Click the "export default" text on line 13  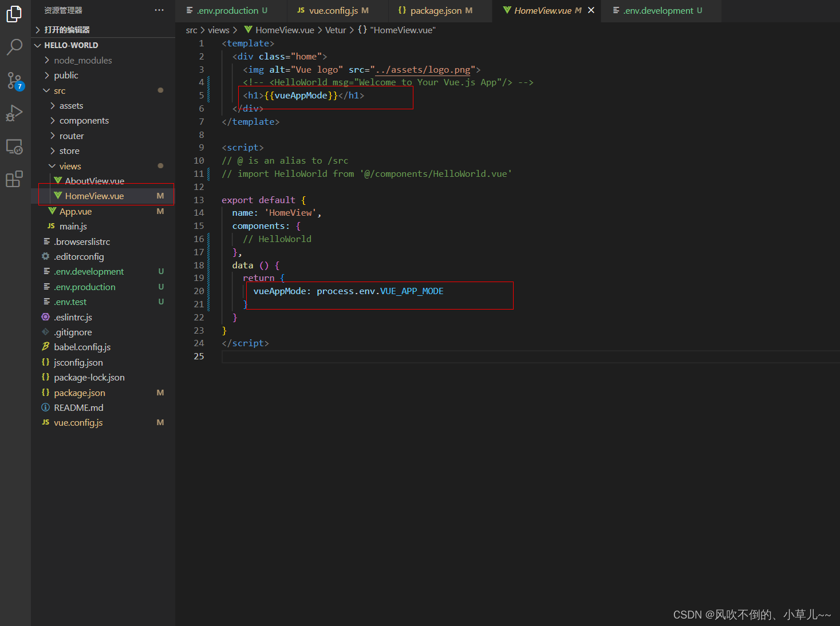pos(259,200)
